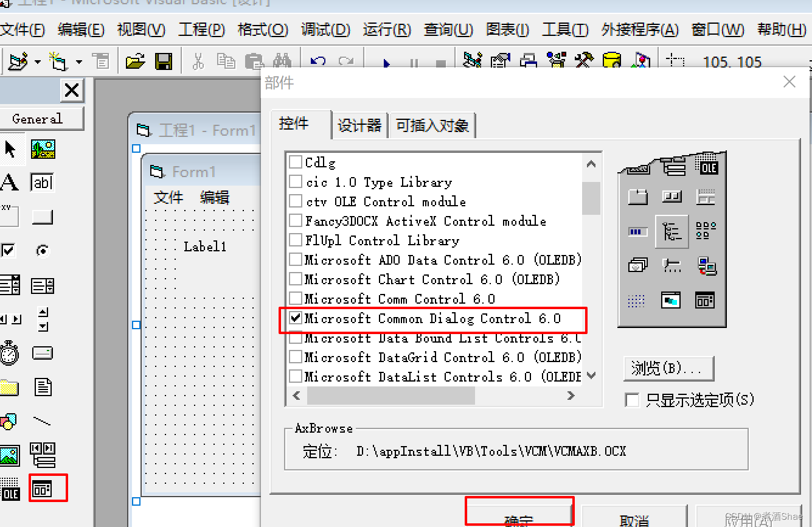Check Microsoft ADO Data Control 6.0 checkbox
812x527 pixels.
click(x=296, y=259)
